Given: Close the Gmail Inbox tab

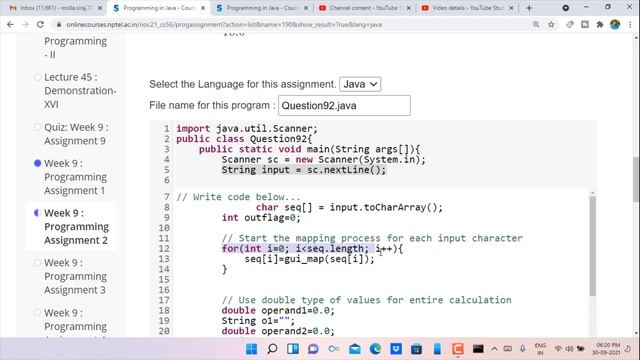Looking at the screenshot, I should [x=100, y=8].
